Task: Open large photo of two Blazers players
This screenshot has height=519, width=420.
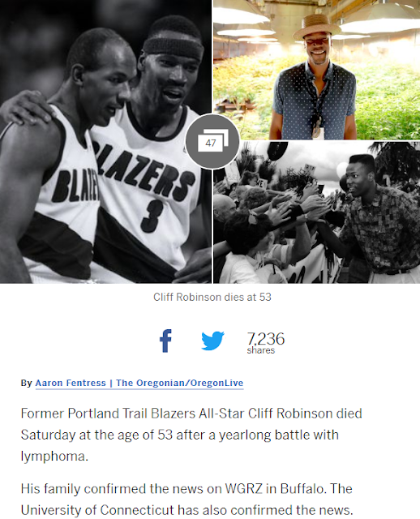Action: tap(105, 142)
